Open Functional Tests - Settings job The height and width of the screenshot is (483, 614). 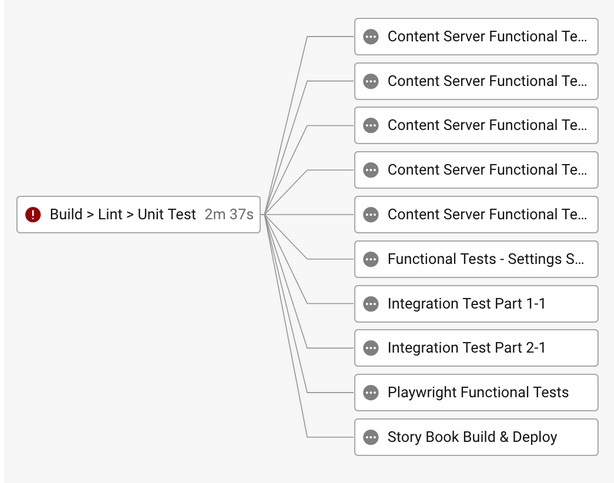[x=476, y=259]
